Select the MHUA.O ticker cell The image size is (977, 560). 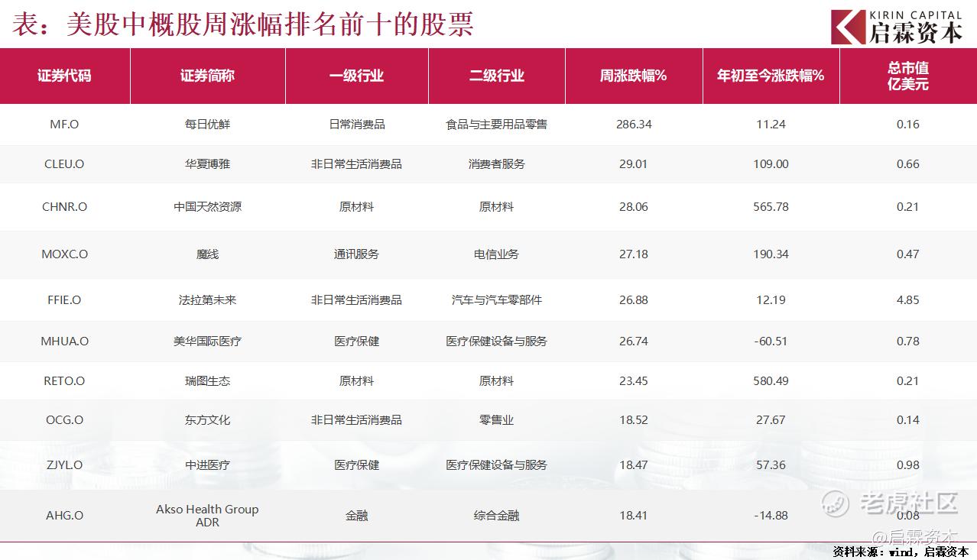pyautogui.click(x=64, y=341)
